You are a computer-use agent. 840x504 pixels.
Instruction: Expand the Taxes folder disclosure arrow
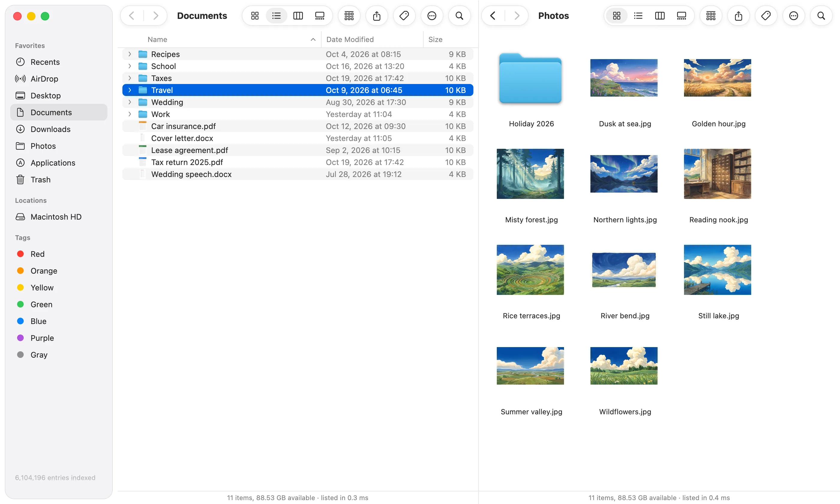(x=129, y=78)
